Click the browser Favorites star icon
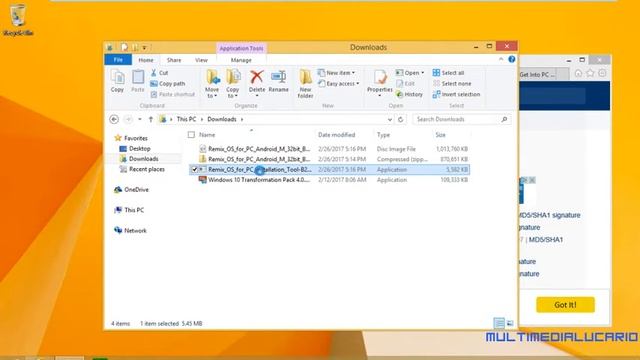640x360 pixels. pos(590,73)
